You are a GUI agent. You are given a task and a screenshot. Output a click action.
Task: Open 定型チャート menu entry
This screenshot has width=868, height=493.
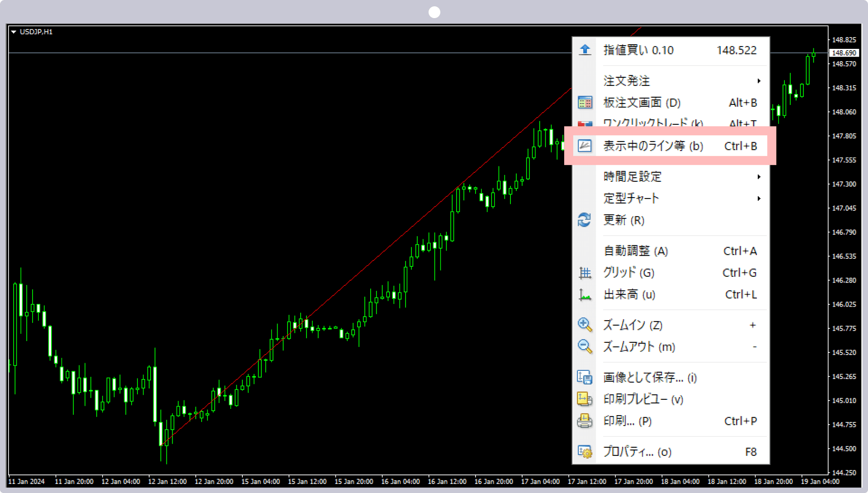click(x=671, y=199)
